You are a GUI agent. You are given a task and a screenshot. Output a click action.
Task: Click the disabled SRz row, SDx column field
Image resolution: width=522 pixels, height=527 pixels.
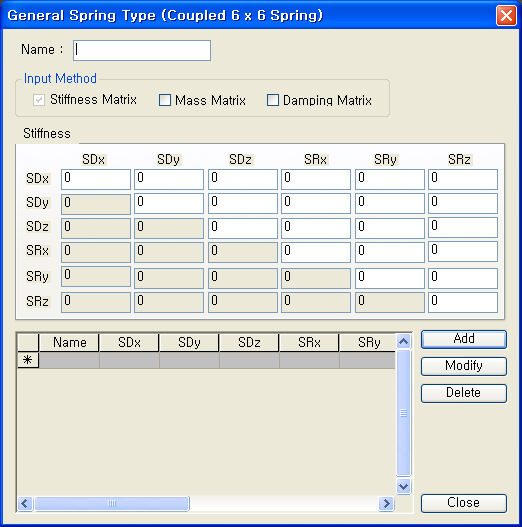[96, 302]
